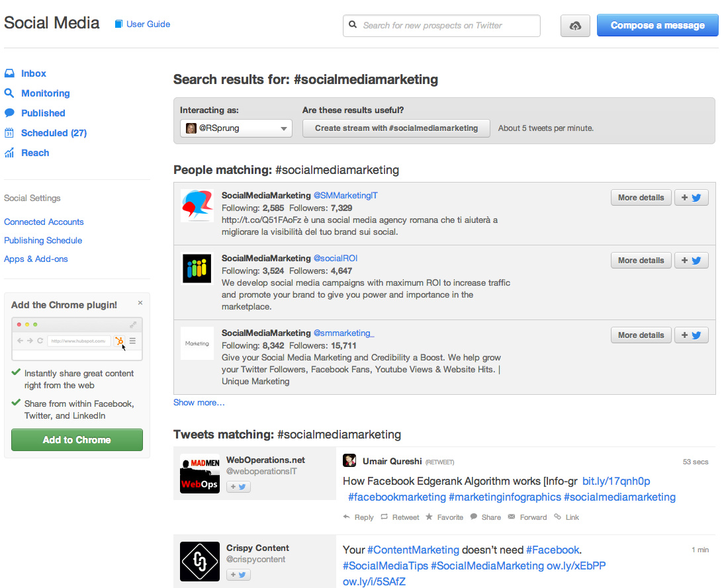Click the Link chain icon on the tweet
Image resolution: width=724 pixels, height=588 pixels.
(558, 517)
